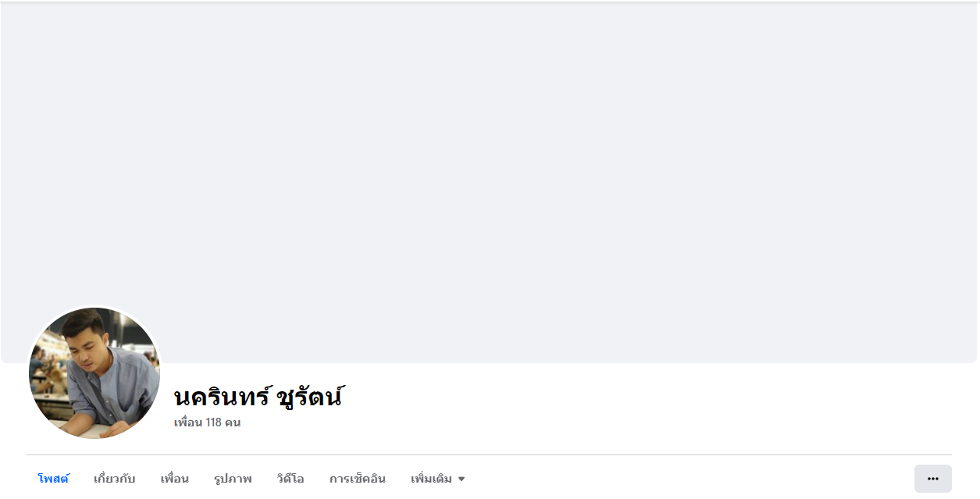Viewport: 980px width, 499px height.
Task: Click the small caret beside เพิ่มเติม
Action: [x=461, y=479]
